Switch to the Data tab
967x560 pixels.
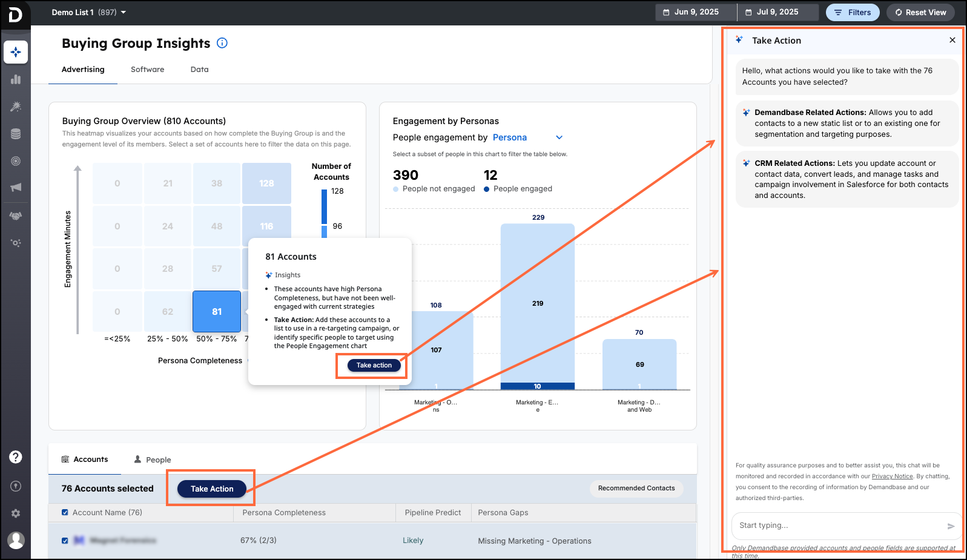point(199,70)
